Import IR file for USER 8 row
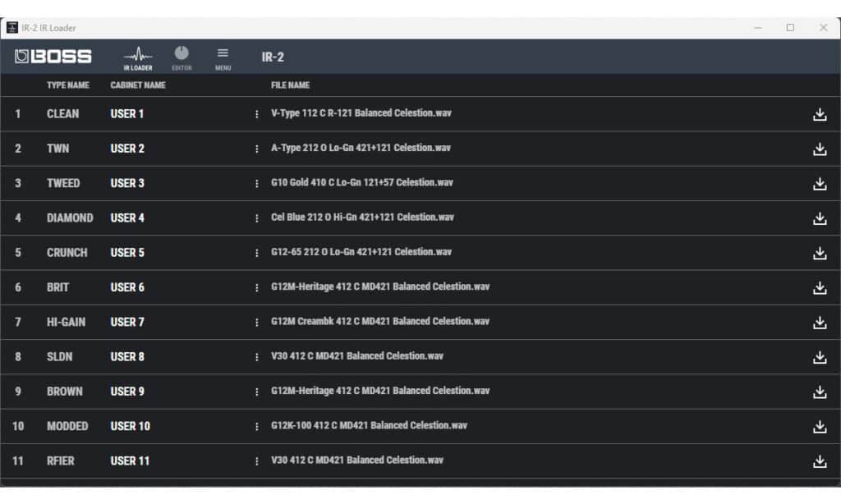Image resolution: width=841 pixels, height=504 pixels. point(820,357)
